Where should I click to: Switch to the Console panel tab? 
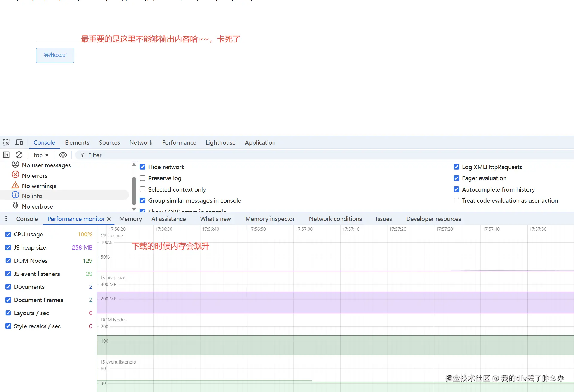coord(44,142)
